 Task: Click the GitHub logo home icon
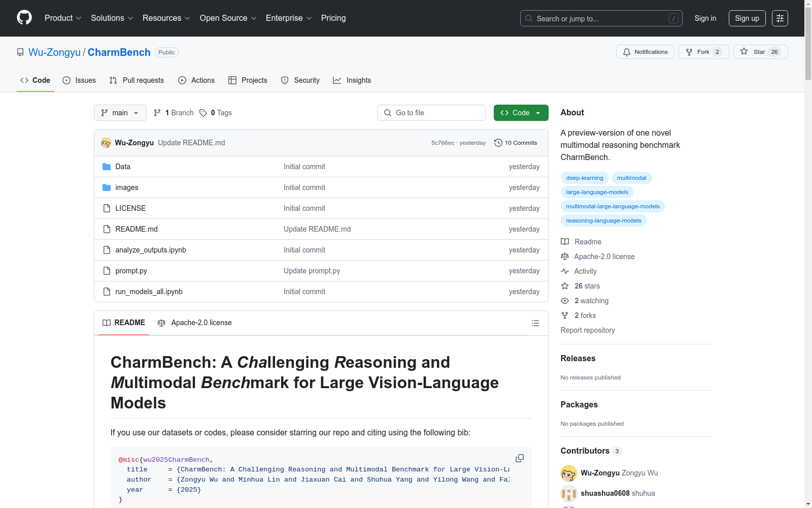[x=24, y=18]
